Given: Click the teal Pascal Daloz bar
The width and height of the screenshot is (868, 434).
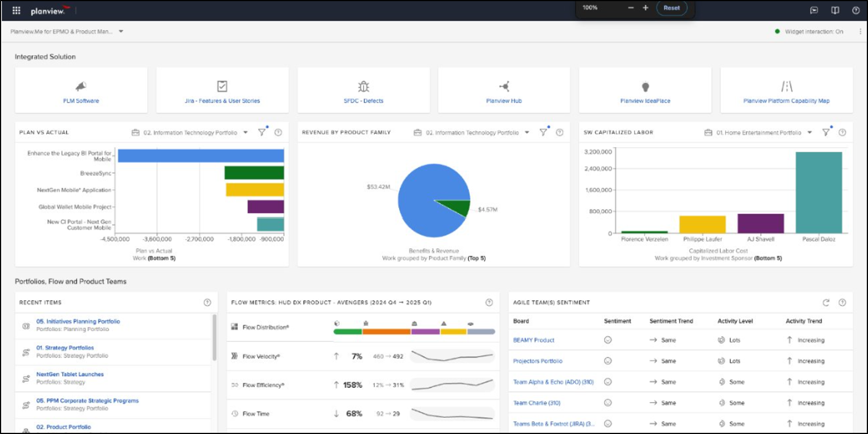Looking at the screenshot, I should pyautogui.click(x=819, y=192).
